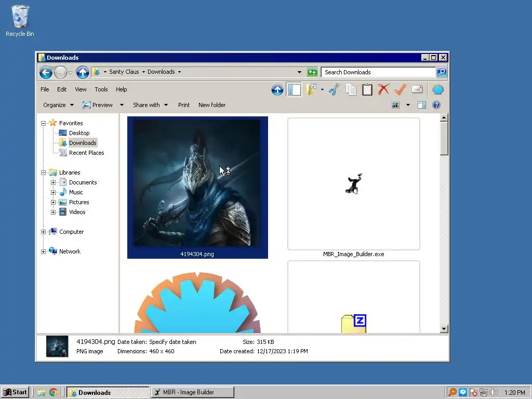The height and width of the screenshot is (399, 532).
Task: Click the scrollbar down arrow
Action: point(444,329)
